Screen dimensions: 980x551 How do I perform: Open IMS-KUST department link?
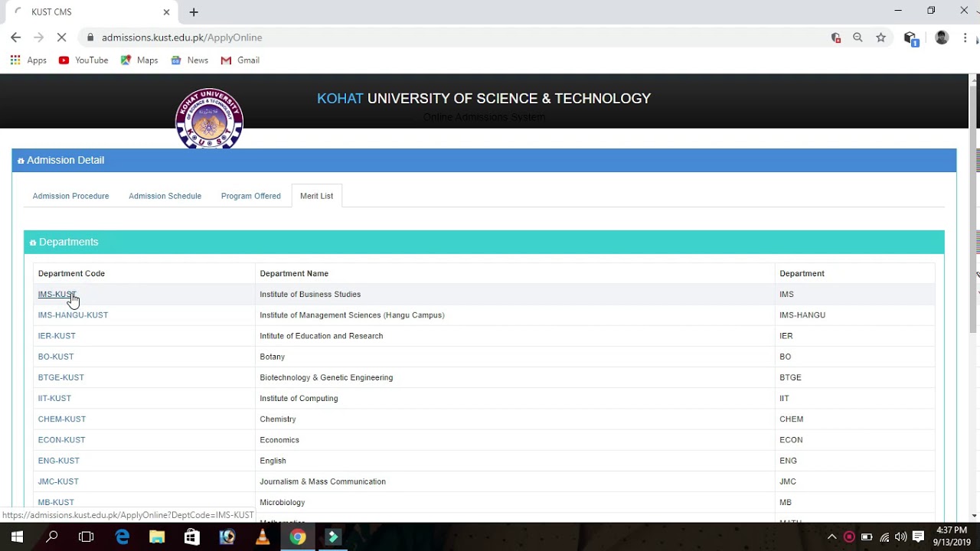point(57,295)
